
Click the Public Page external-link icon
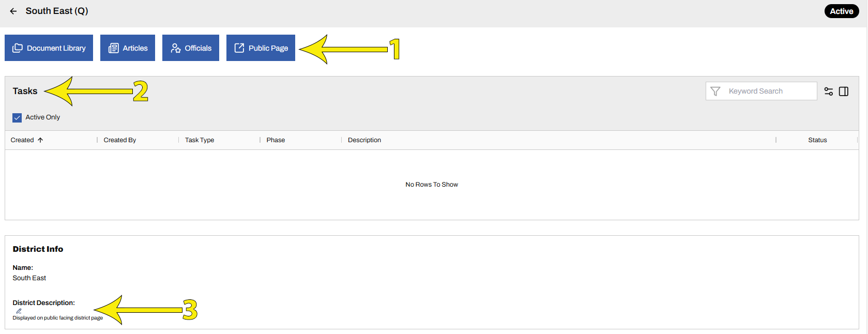click(x=239, y=48)
